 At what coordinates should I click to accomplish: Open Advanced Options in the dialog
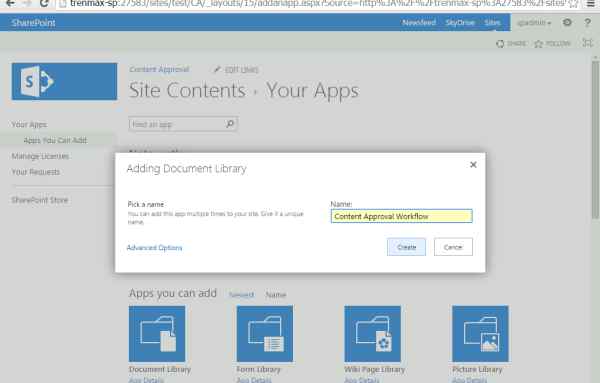tap(154, 248)
